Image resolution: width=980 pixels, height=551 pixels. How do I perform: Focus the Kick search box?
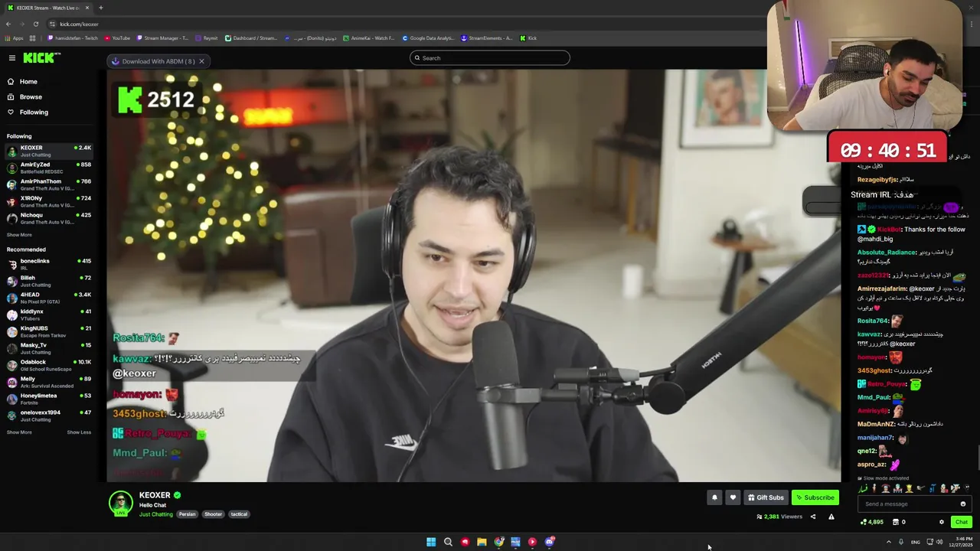point(490,58)
